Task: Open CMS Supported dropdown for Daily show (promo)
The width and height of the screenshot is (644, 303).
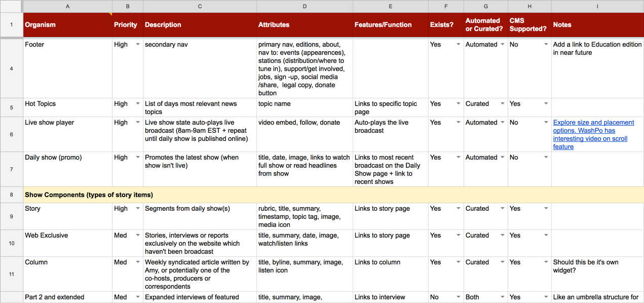Action: (546, 158)
